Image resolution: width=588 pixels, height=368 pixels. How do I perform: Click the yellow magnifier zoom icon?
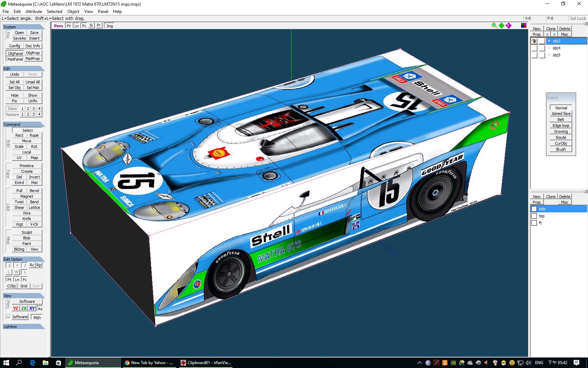(494, 26)
